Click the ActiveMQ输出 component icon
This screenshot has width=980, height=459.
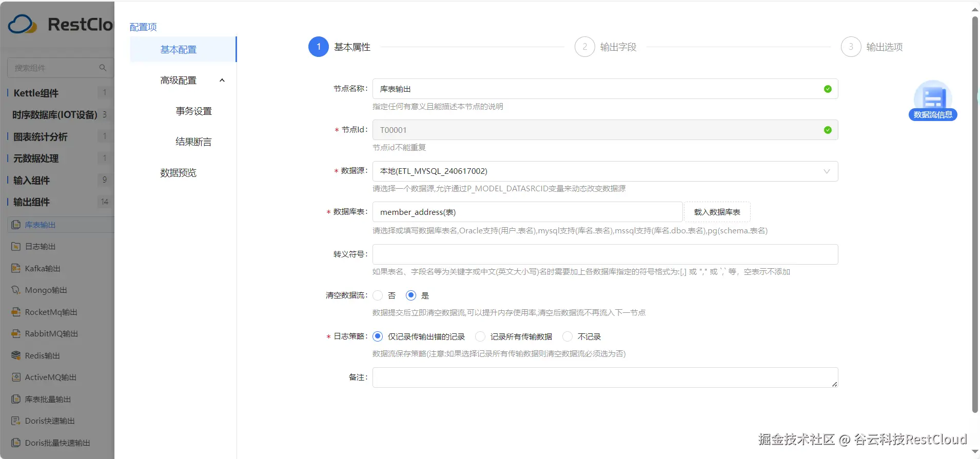pyautogui.click(x=16, y=377)
